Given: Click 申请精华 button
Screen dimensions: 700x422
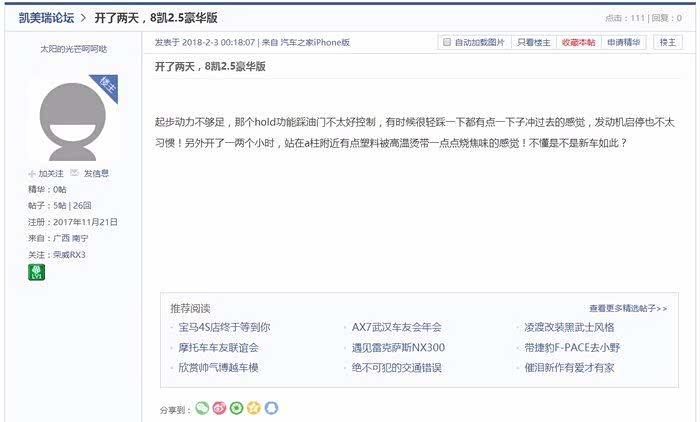Looking at the screenshot, I should coord(625,42).
